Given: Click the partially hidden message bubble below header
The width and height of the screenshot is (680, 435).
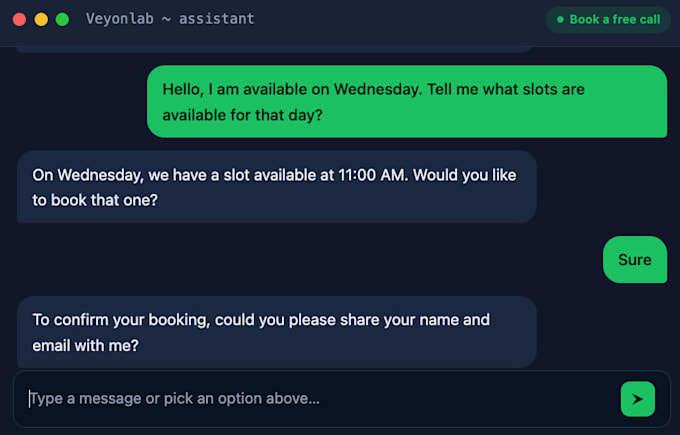Looking at the screenshot, I should tap(274, 49).
